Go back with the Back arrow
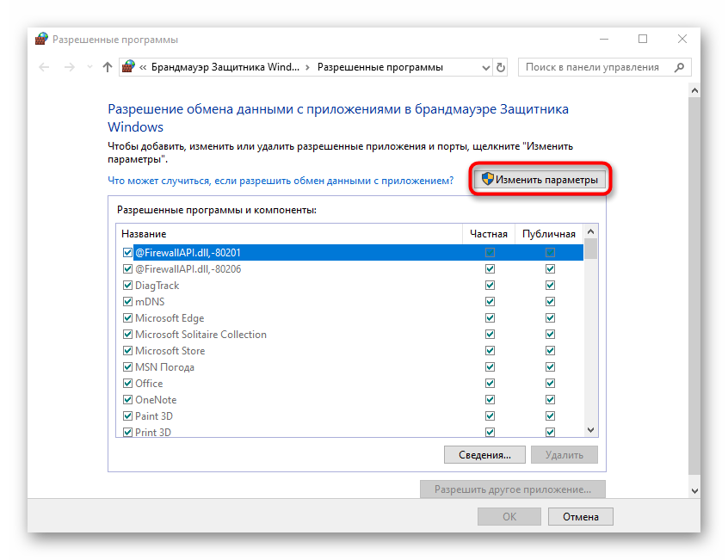728x560 pixels. pos(44,67)
